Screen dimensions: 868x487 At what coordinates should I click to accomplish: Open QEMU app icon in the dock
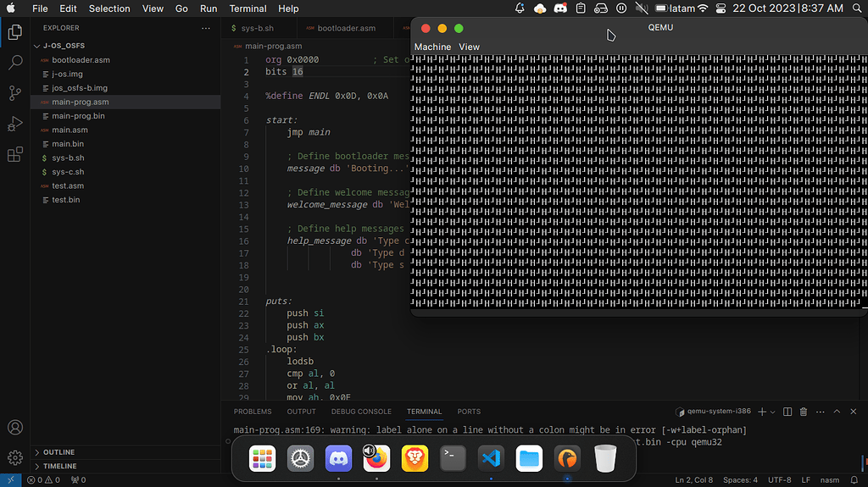point(567,458)
